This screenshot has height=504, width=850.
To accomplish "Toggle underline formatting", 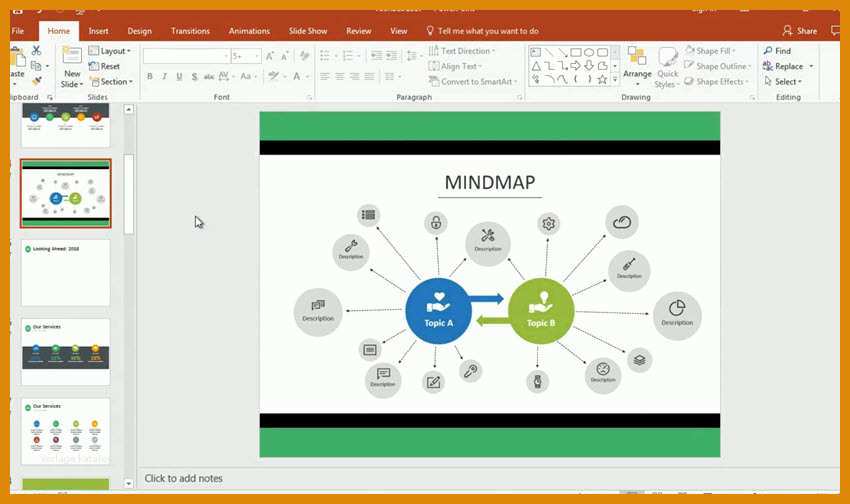I will click(x=179, y=76).
